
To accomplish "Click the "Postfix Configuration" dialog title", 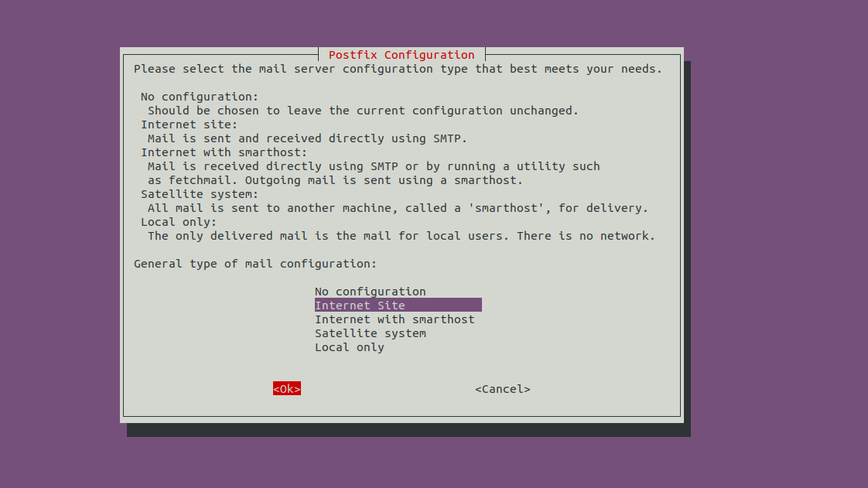I will pyautogui.click(x=402, y=55).
